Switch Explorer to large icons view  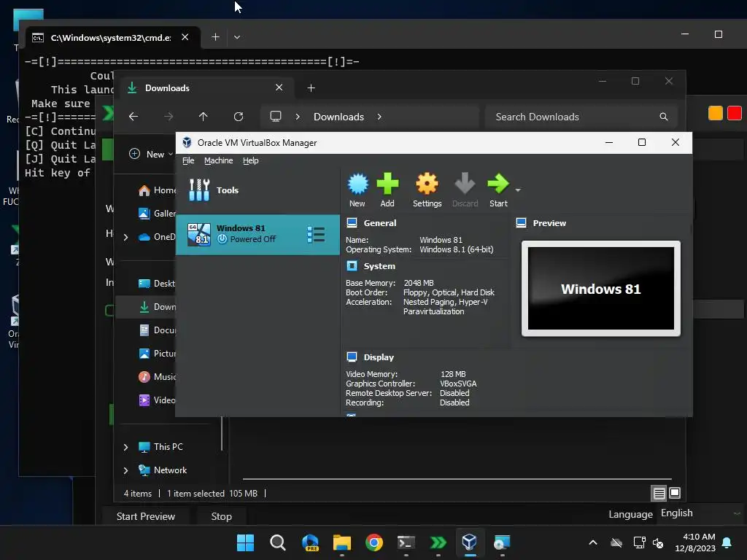coord(675,494)
